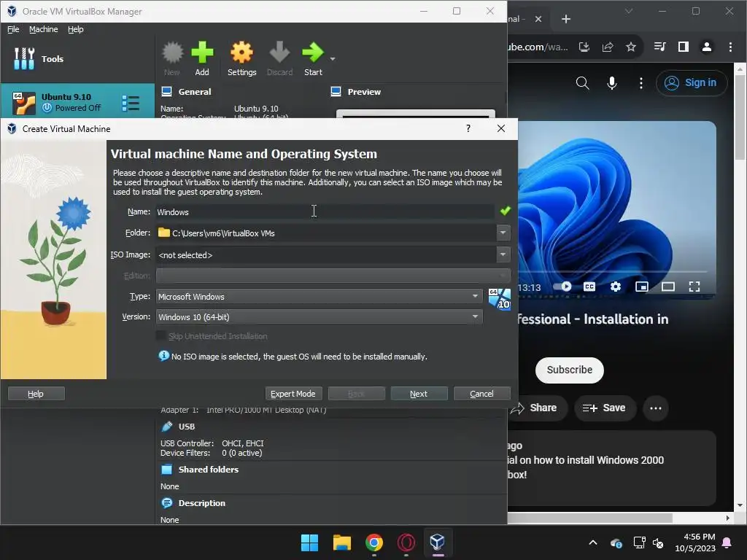Open the YouTube settings three-dot menu
The width and height of the screenshot is (747, 560).
(640, 83)
